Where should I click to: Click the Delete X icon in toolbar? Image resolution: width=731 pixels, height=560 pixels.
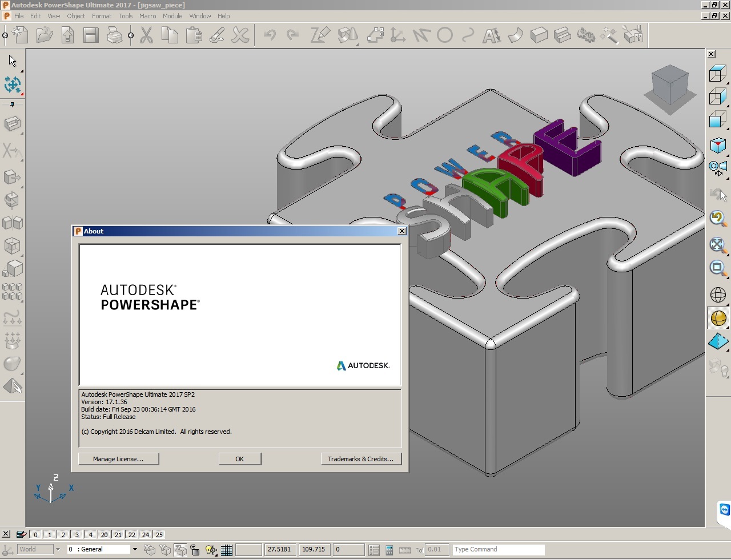[x=240, y=35]
